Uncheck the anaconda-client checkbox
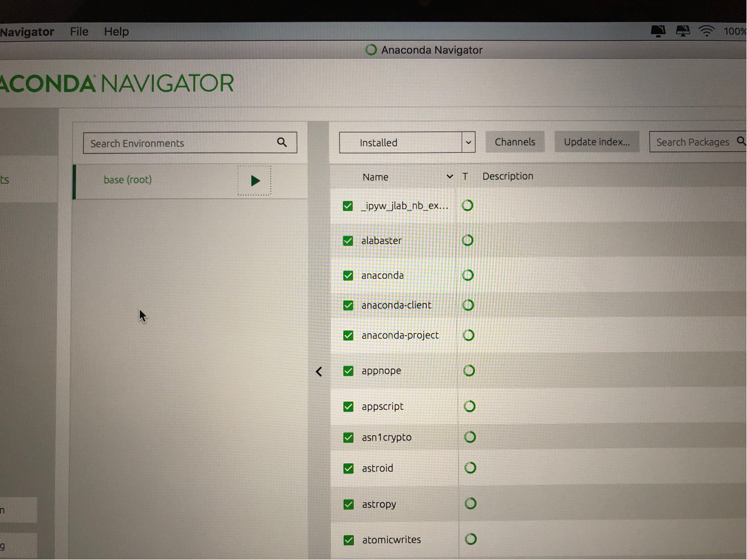Screen dimensions: 747x560 coord(348,305)
